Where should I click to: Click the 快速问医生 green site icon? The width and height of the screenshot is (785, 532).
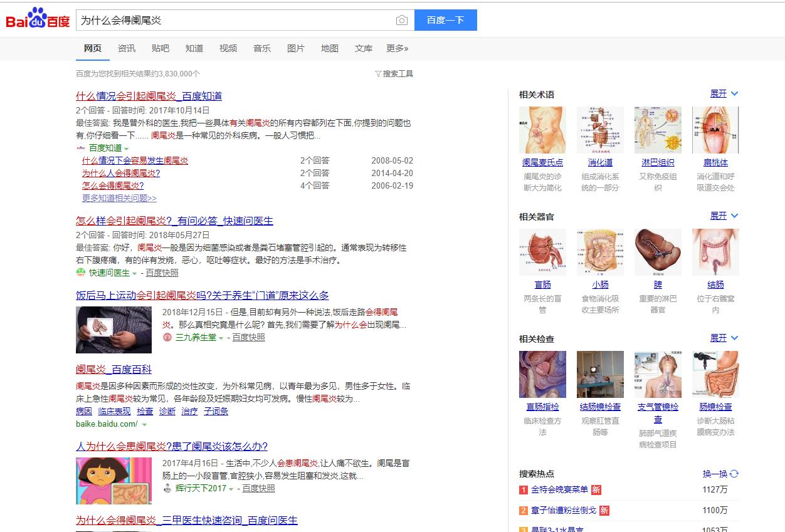(x=80, y=274)
